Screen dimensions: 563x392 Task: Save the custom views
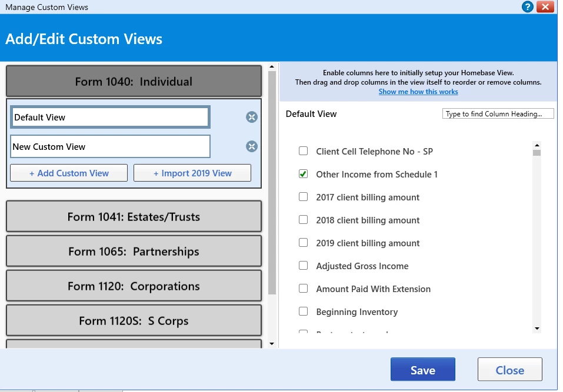423,370
